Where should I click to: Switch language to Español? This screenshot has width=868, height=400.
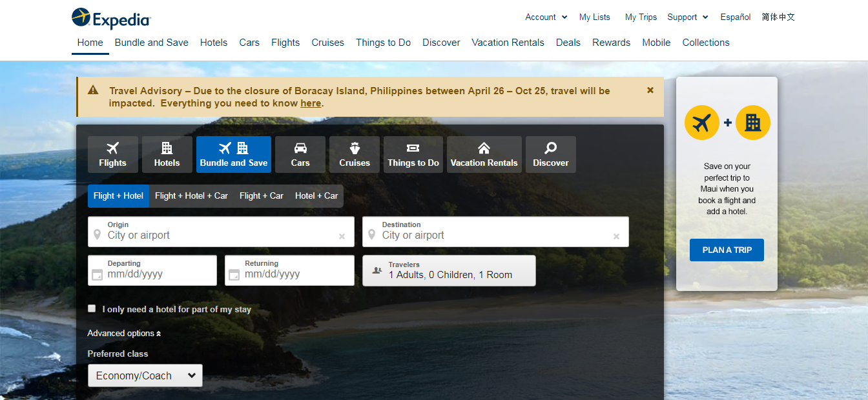[x=736, y=17]
